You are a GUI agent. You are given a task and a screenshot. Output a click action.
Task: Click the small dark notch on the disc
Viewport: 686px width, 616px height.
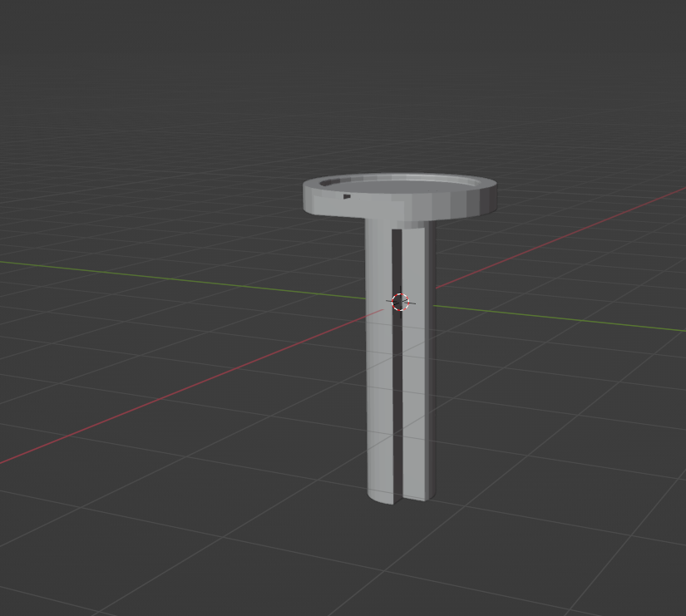[x=347, y=197]
